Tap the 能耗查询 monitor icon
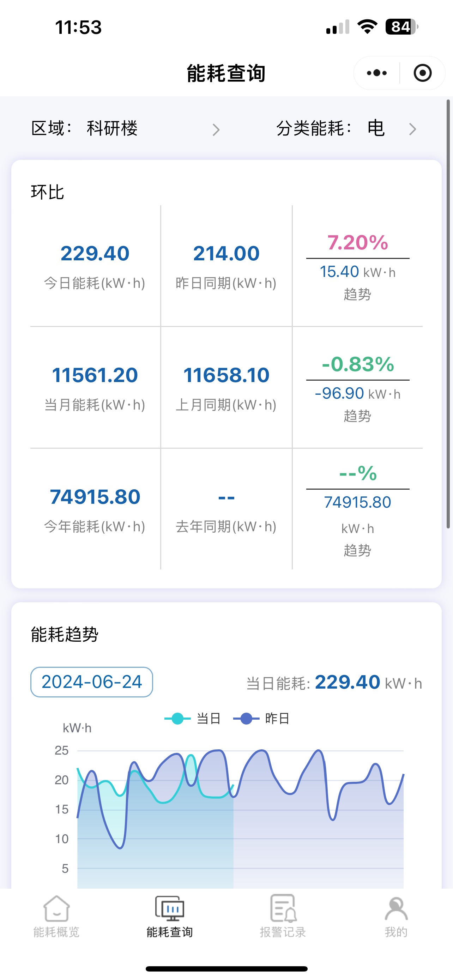 coord(170,908)
